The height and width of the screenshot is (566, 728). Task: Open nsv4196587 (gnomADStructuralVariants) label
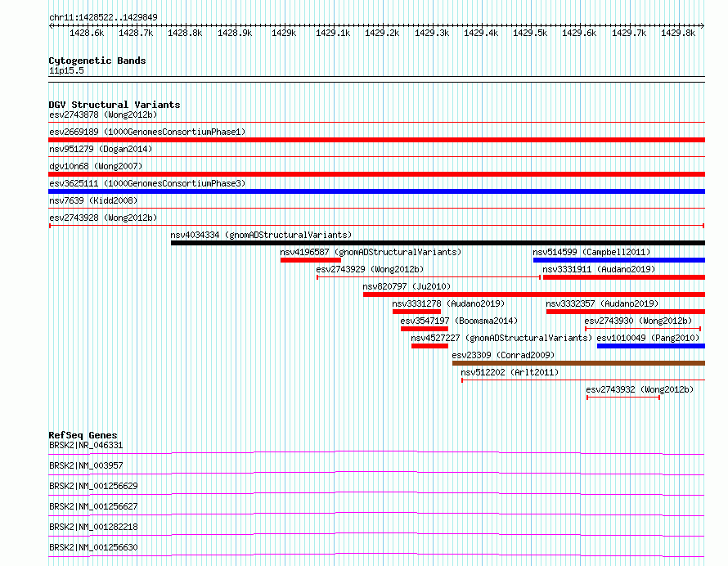pyautogui.click(x=371, y=252)
